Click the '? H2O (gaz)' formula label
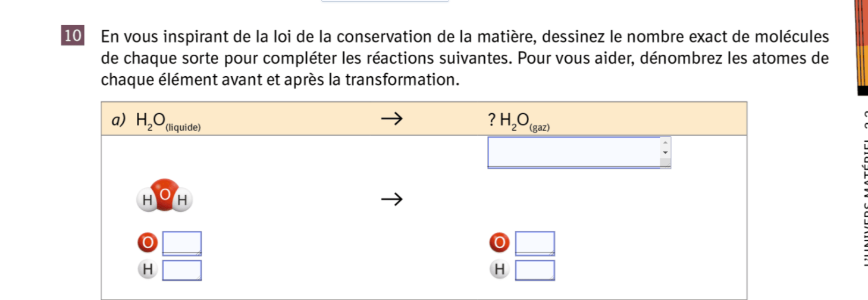Viewport: 868px width, 300px height. (518, 122)
